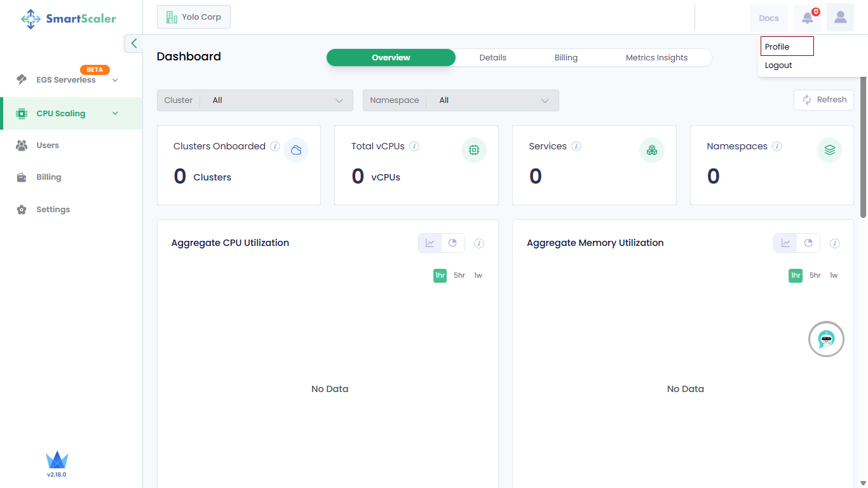
Task: Select Logout from the user menu
Action: click(778, 65)
